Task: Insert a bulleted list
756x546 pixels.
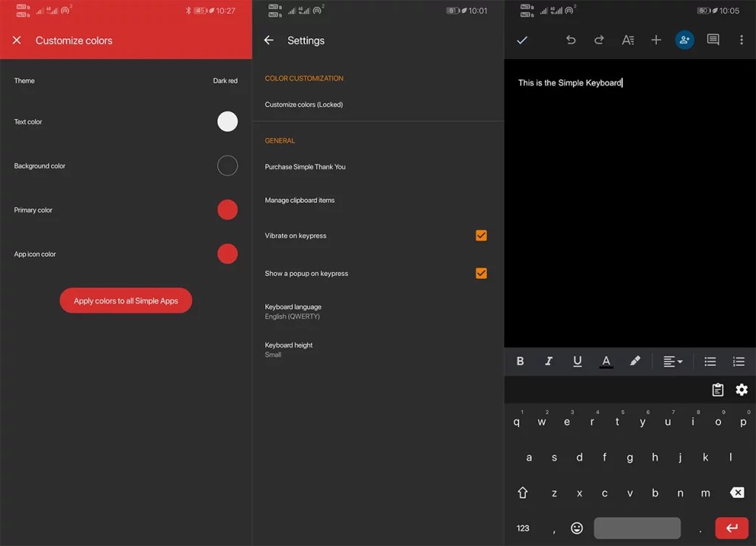Action: pyautogui.click(x=710, y=362)
